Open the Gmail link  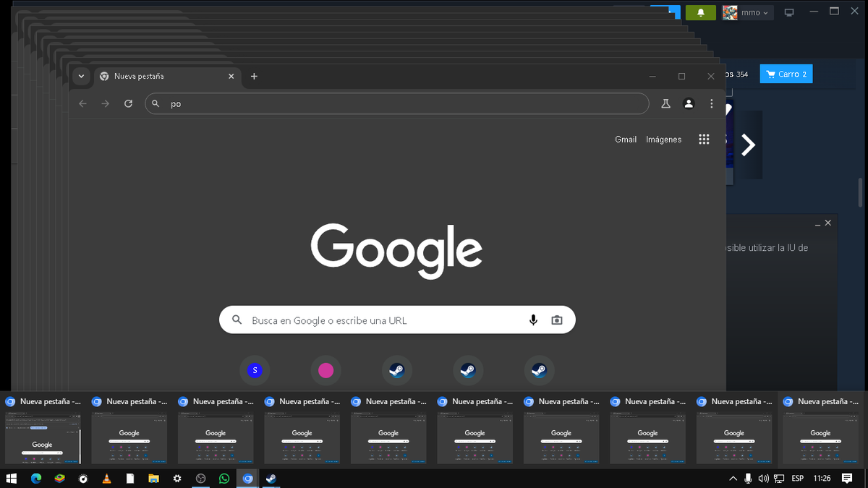pyautogui.click(x=626, y=140)
